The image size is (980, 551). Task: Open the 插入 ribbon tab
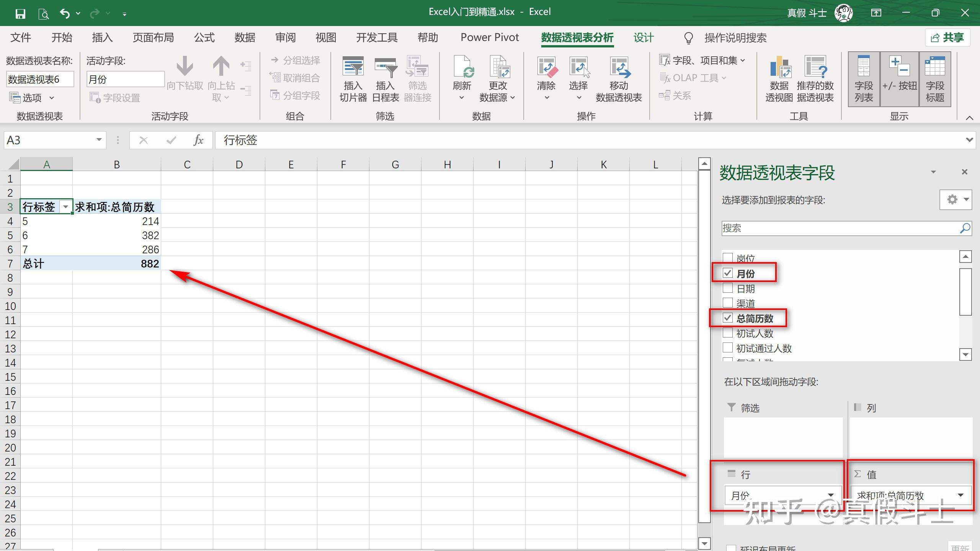point(102,37)
